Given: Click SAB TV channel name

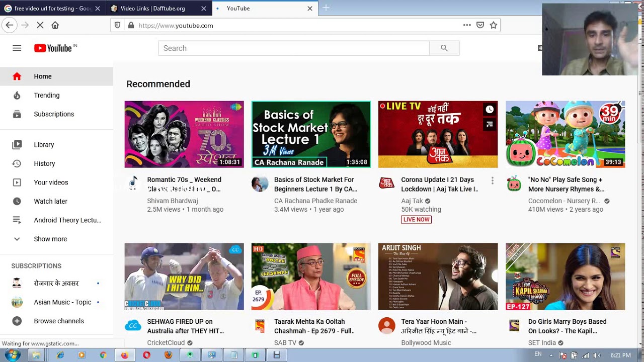Looking at the screenshot, I should coord(285,343).
